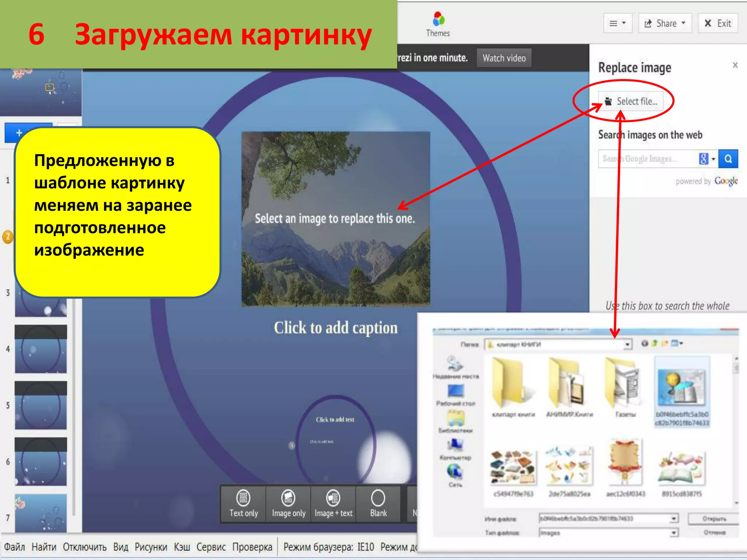The height and width of the screenshot is (560, 747).
Task: Expand the file type dropdown arrow
Action: pos(674,533)
